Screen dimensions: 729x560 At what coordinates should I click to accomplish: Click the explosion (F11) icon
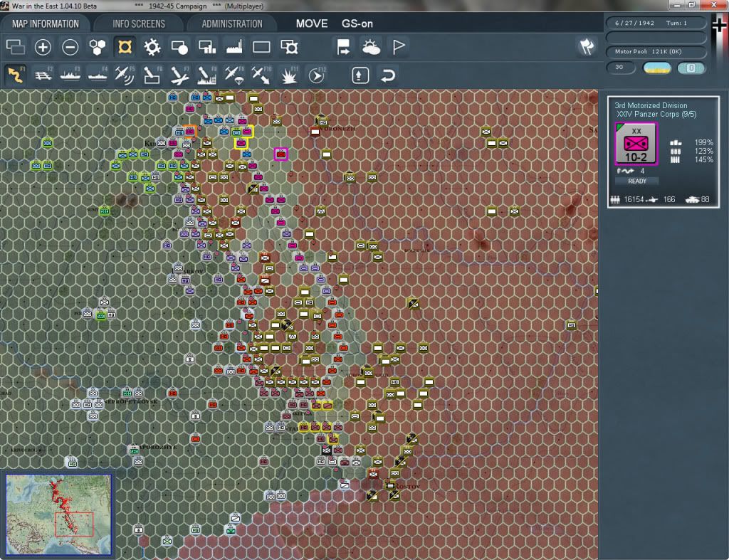point(289,75)
